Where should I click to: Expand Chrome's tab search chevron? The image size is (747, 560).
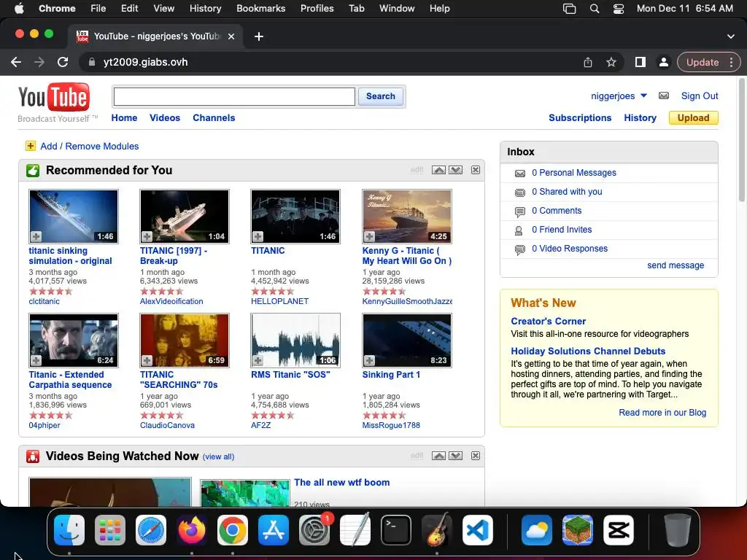pyautogui.click(x=730, y=36)
